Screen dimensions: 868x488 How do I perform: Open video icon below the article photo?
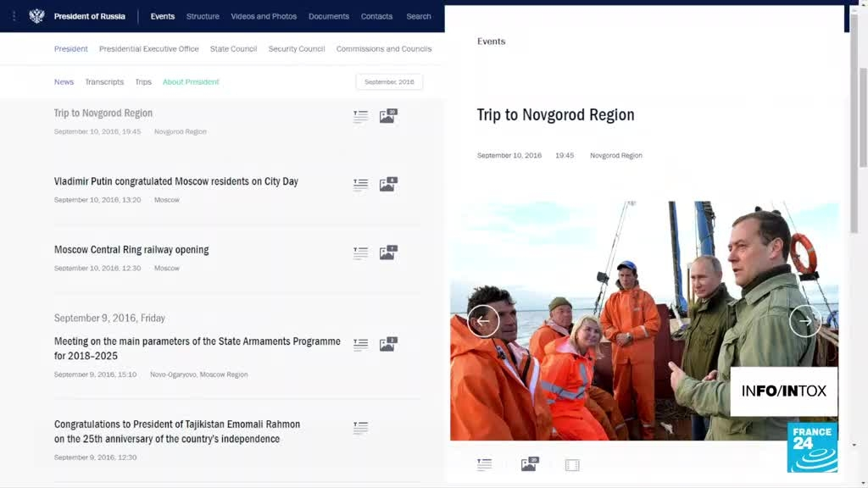coord(572,465)
